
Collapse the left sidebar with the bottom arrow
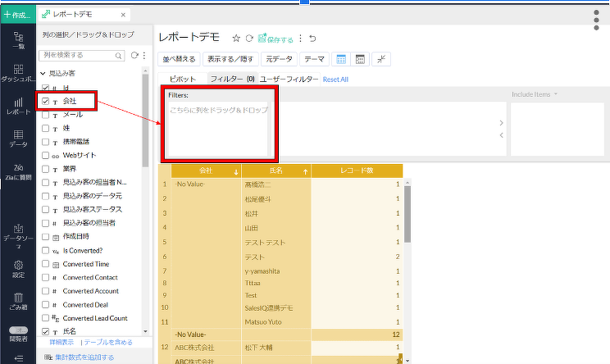tap(18, 357)
